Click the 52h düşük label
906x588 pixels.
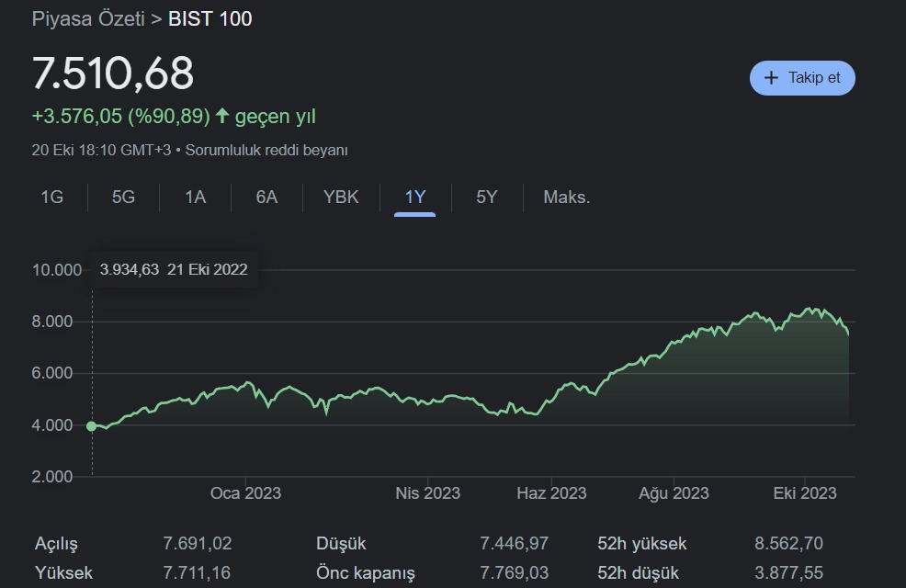tap(639, 573)
